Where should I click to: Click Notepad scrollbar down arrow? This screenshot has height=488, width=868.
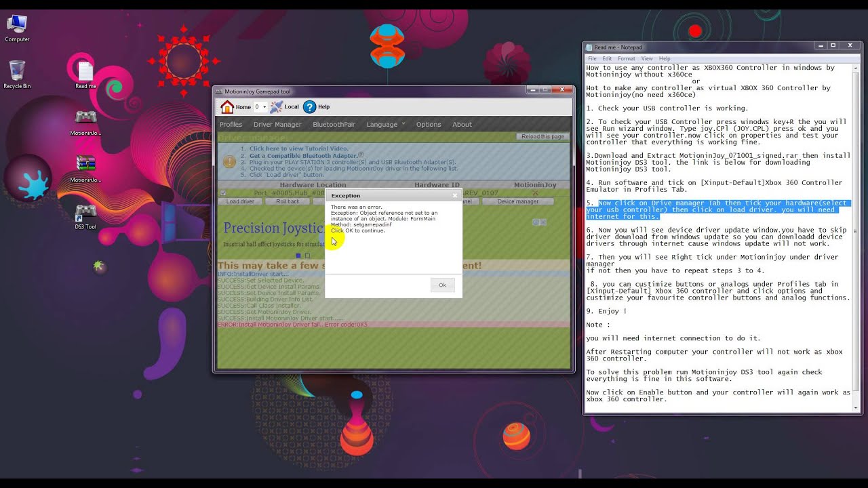point(854,407)
